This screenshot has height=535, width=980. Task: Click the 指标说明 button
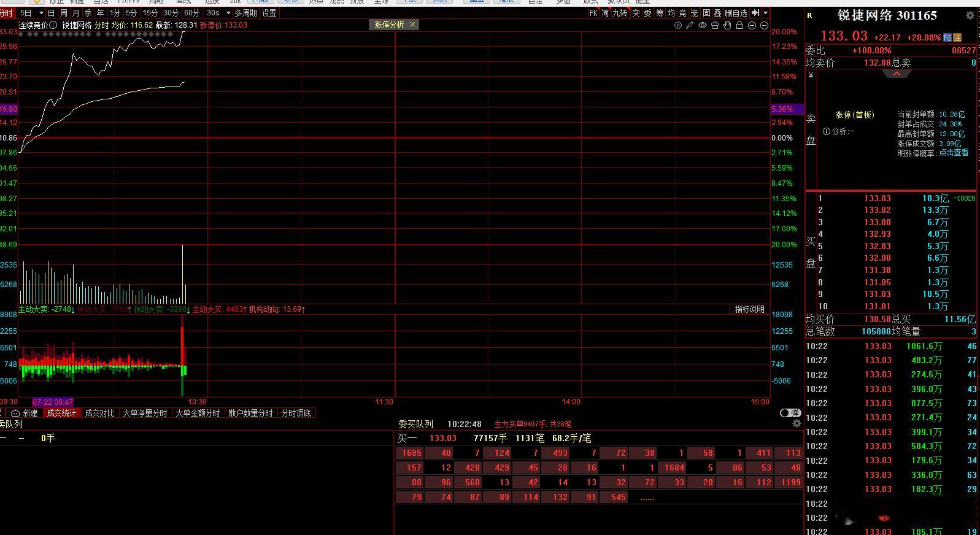tap(750, 309)
